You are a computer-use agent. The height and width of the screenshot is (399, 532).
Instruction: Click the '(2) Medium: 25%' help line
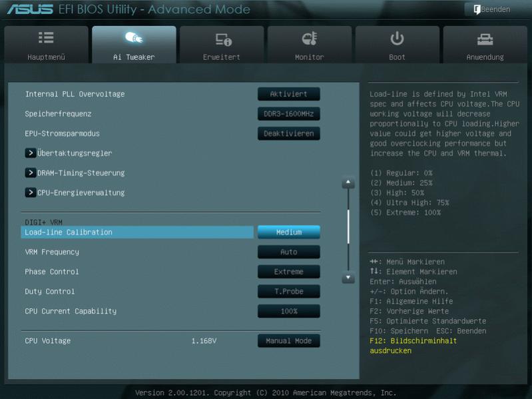point(401,183)
